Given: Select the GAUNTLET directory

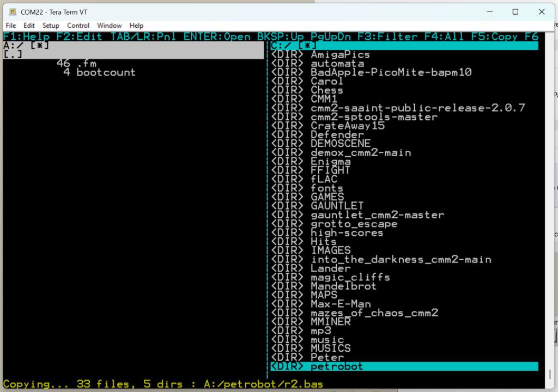Looking at the screenshot, I should (337, 206).
